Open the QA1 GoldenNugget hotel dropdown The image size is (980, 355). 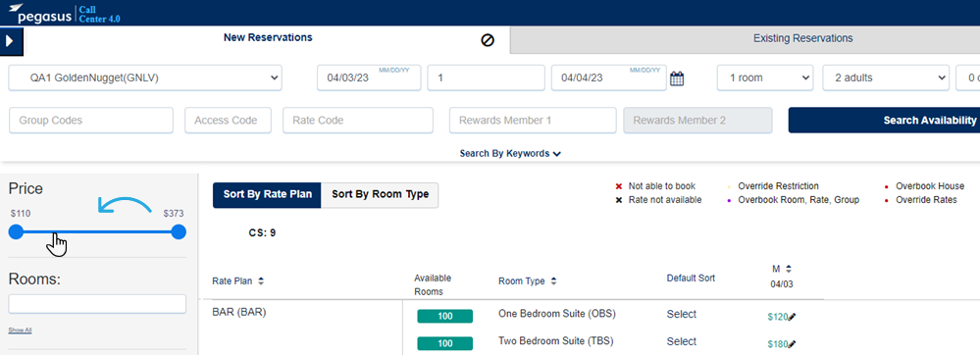click(145, 78)
